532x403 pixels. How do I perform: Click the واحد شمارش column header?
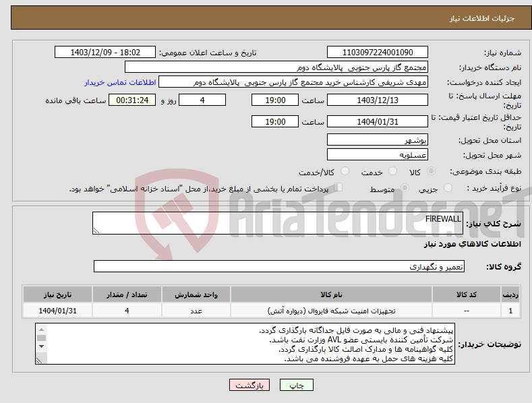click(x=196, y=294)
